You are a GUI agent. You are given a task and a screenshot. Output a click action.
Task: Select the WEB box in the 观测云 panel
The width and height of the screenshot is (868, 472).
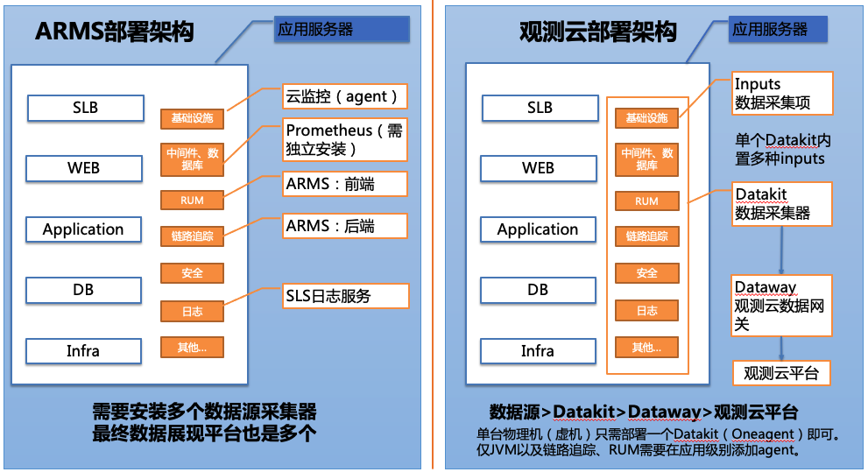[539, 168]
